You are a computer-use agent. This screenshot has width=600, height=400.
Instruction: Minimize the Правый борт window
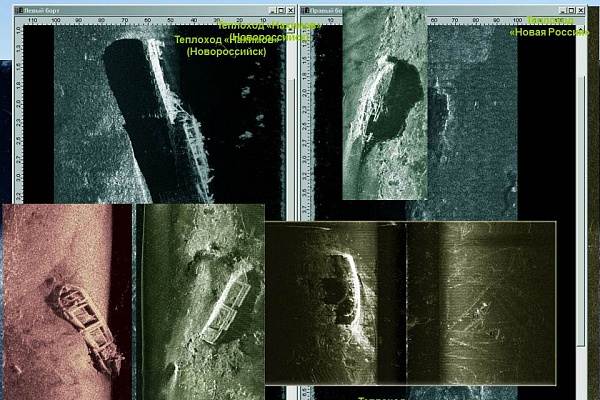point(562,11)
